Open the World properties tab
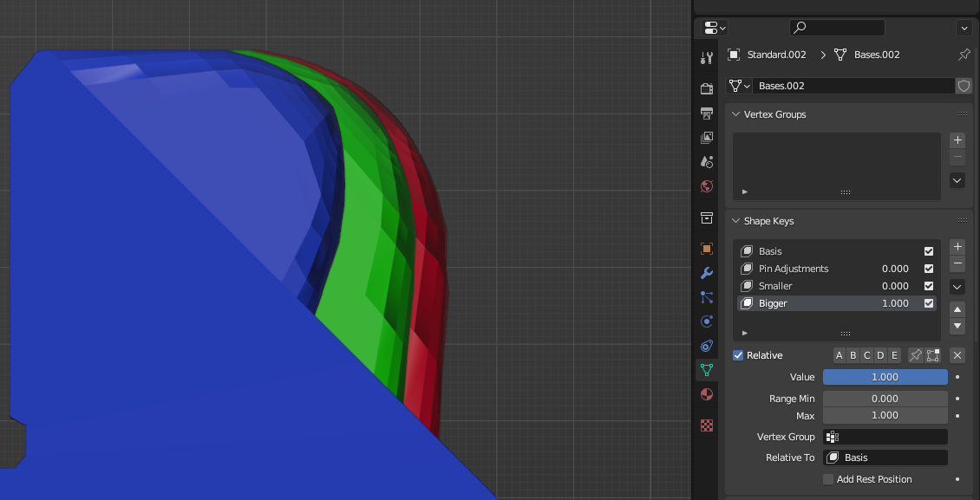This screenshot has height=500, width=980. [x=707, y=186]
